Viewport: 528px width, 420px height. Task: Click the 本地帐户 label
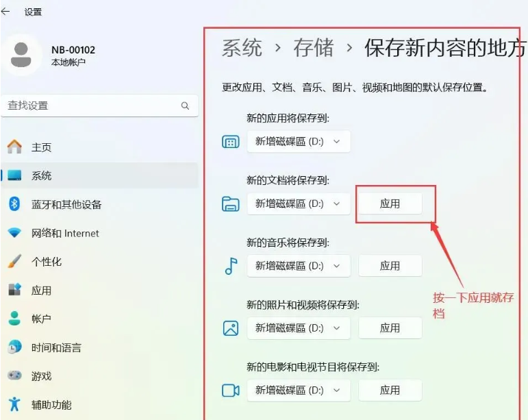pos(68,62)
